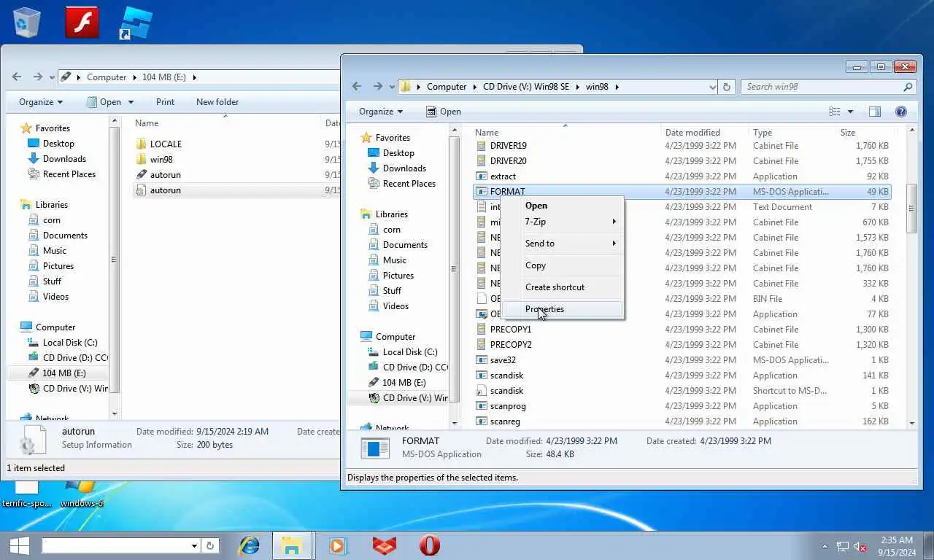Select Properties in context menu

click(x=562, y=309)
